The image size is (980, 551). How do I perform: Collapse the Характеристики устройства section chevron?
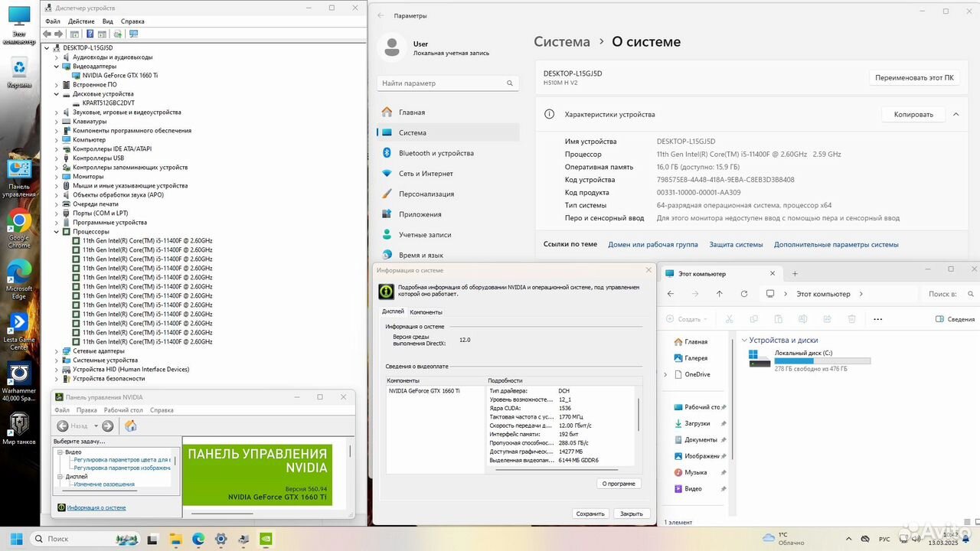[x=955, y=114]
